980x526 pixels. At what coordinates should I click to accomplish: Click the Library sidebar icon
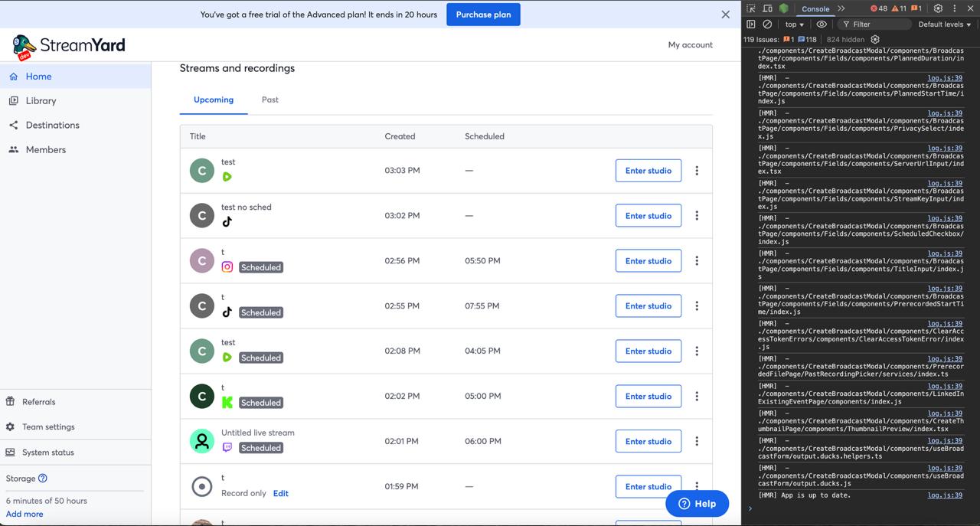point(13,100)
